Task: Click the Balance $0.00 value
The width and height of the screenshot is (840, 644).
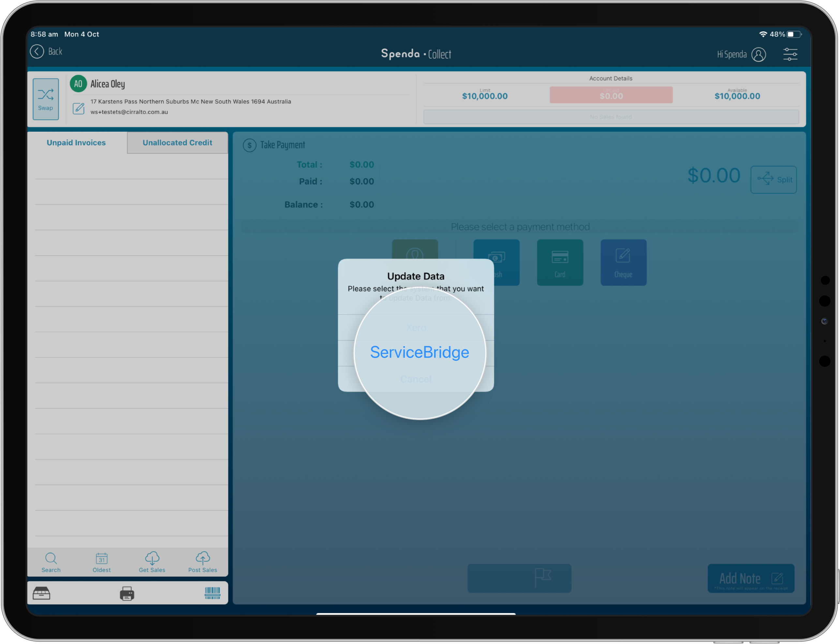Action: pyautogui.click(x=362, y=204)
